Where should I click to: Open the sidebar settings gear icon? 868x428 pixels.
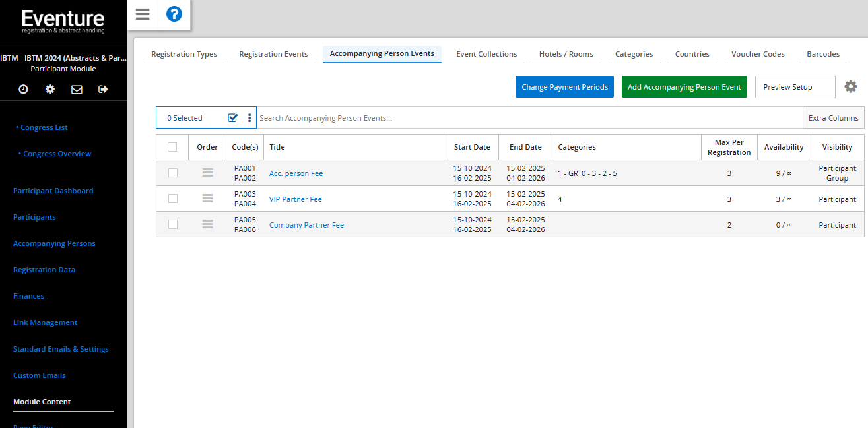[50, 89]
